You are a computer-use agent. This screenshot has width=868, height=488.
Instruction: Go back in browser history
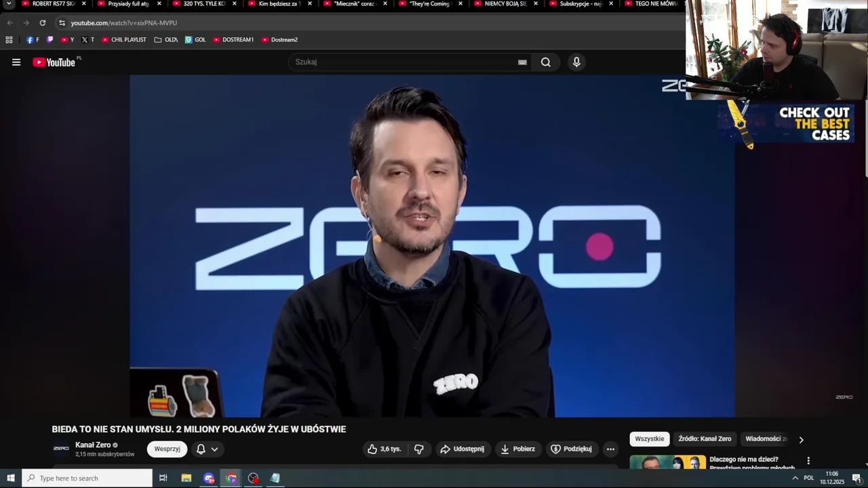coord(10,22)
